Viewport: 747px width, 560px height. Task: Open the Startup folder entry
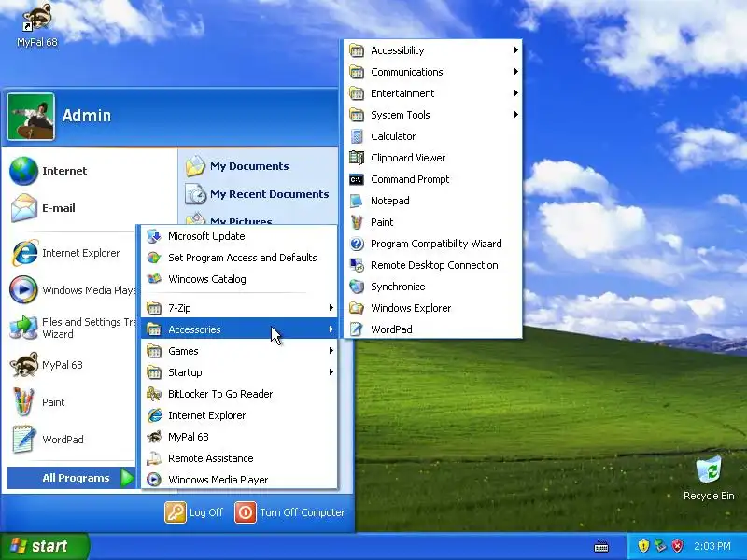point(239,372)
